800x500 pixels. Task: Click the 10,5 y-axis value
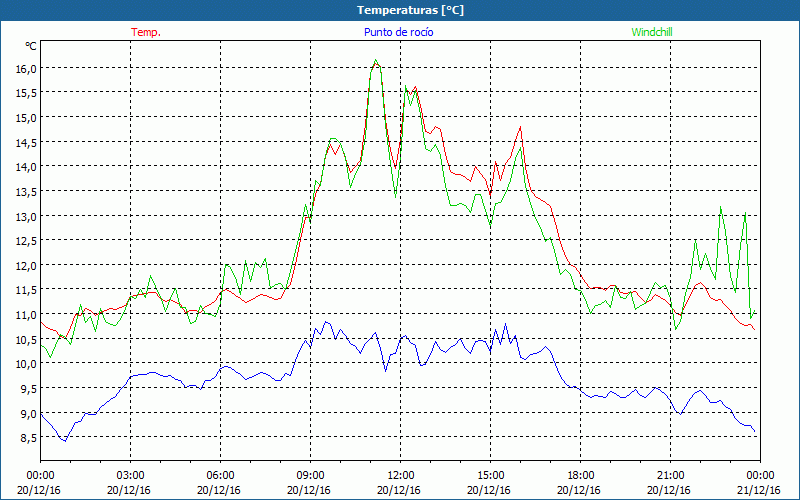[x=26, y=340]
